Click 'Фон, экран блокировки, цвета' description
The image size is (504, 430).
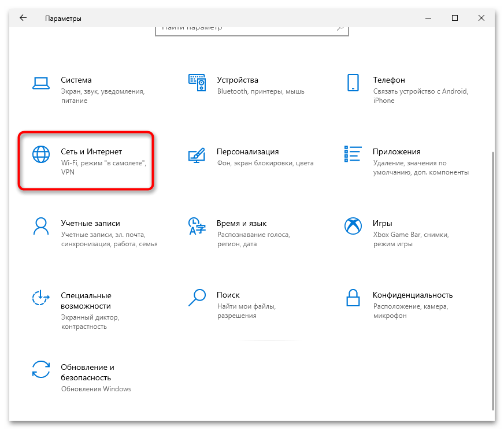tap(265, 163)
